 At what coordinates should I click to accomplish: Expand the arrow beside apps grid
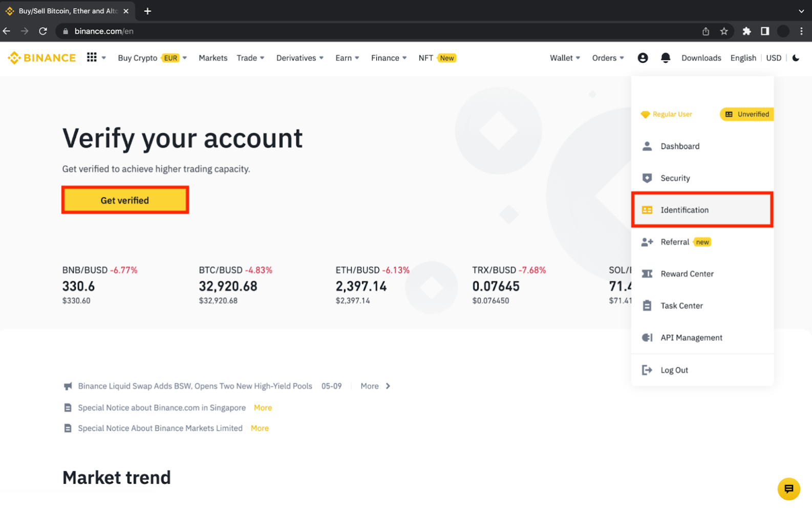pyautogui.click(x=104, y=58)
